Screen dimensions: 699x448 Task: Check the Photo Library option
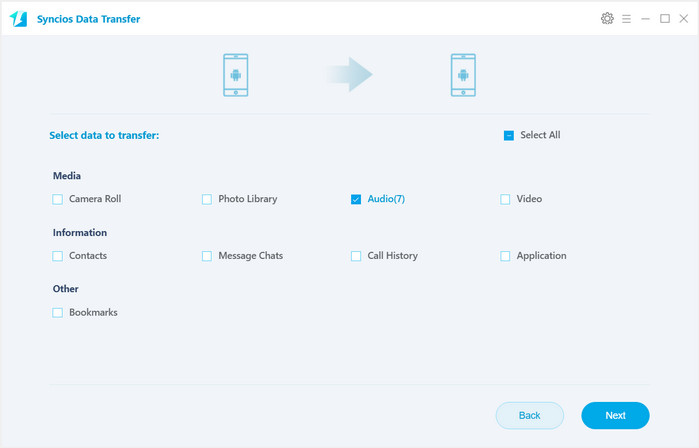point(207,199)
